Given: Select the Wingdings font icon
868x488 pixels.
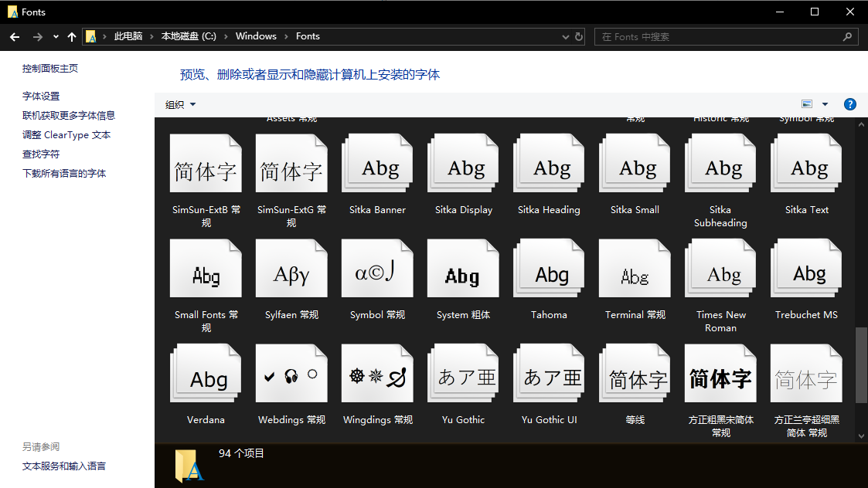Looking at the screenshot, I should [377, 374].
